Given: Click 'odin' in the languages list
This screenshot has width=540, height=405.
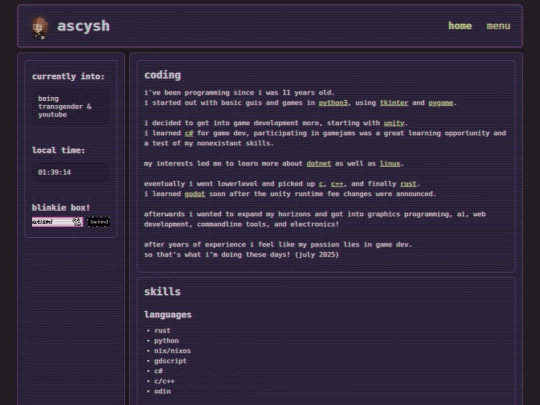Looking at the screenshot, I should (162, 391).
